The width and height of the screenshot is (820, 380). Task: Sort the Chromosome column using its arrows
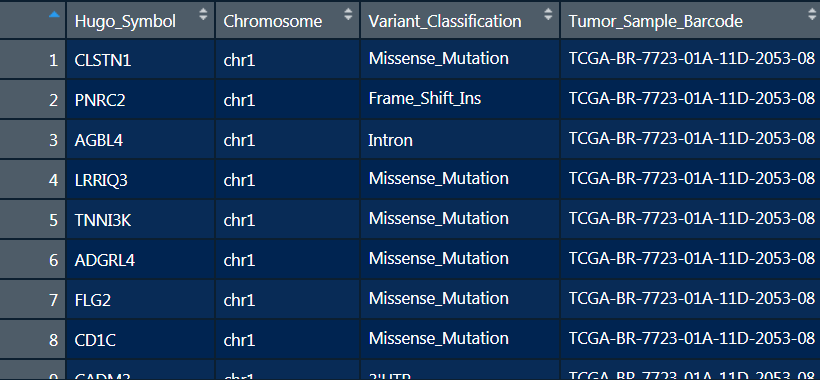point(348,15)
